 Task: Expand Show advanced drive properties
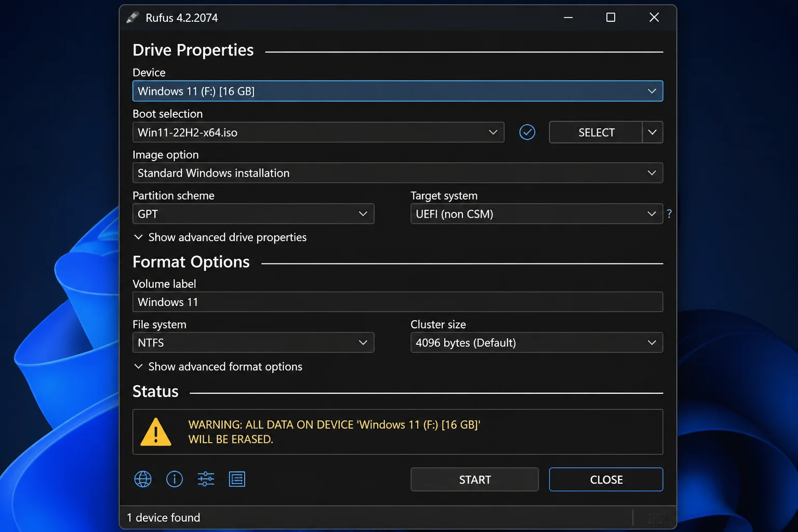coord(220,237)
